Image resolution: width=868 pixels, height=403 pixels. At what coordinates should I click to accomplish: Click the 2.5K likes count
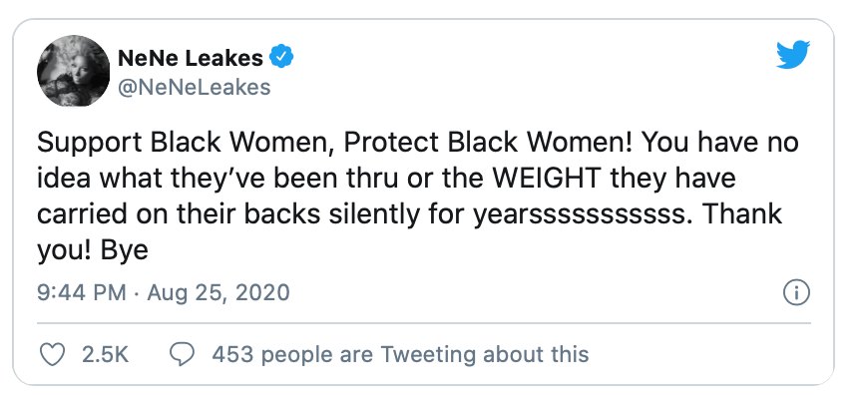(x=105, y=354)
